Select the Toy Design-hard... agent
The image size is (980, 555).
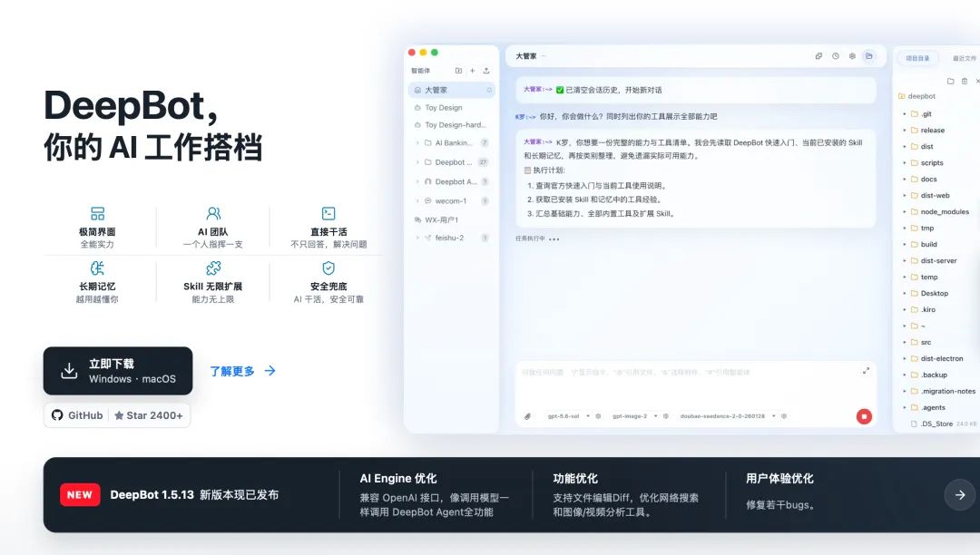pos(452,125)
